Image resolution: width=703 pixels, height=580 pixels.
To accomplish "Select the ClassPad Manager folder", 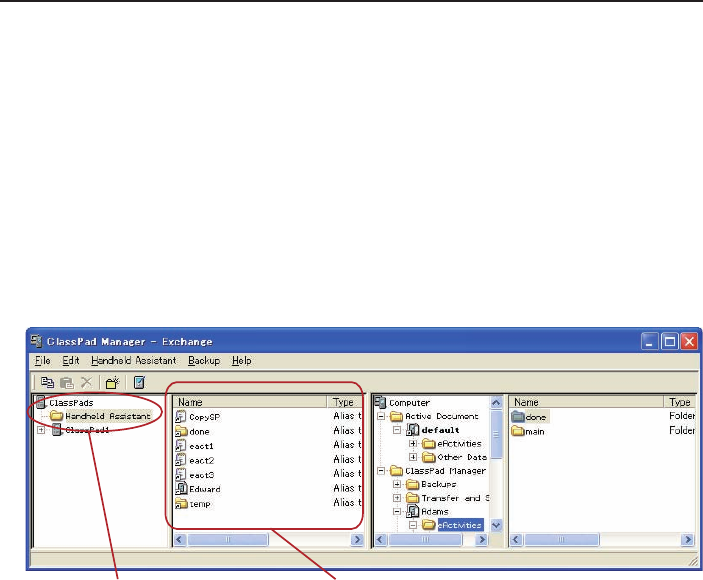I will (445, 471).
